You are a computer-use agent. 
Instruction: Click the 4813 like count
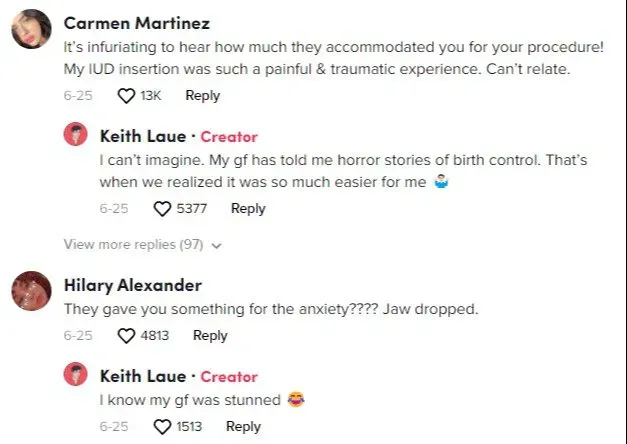point(155,336)
